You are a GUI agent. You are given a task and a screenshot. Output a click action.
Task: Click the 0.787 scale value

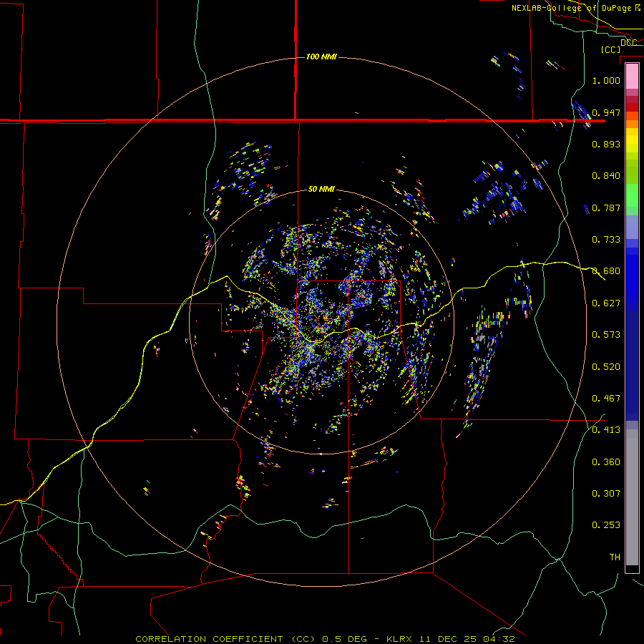coord(606,208)
